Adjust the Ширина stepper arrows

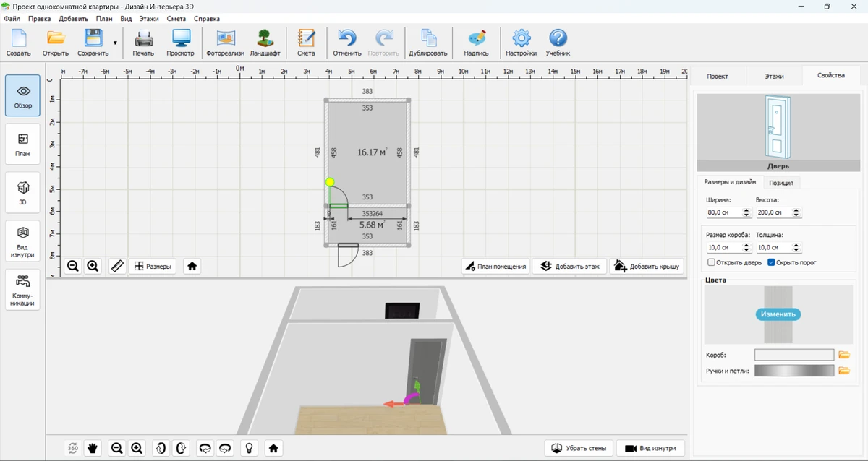(747, 212)
